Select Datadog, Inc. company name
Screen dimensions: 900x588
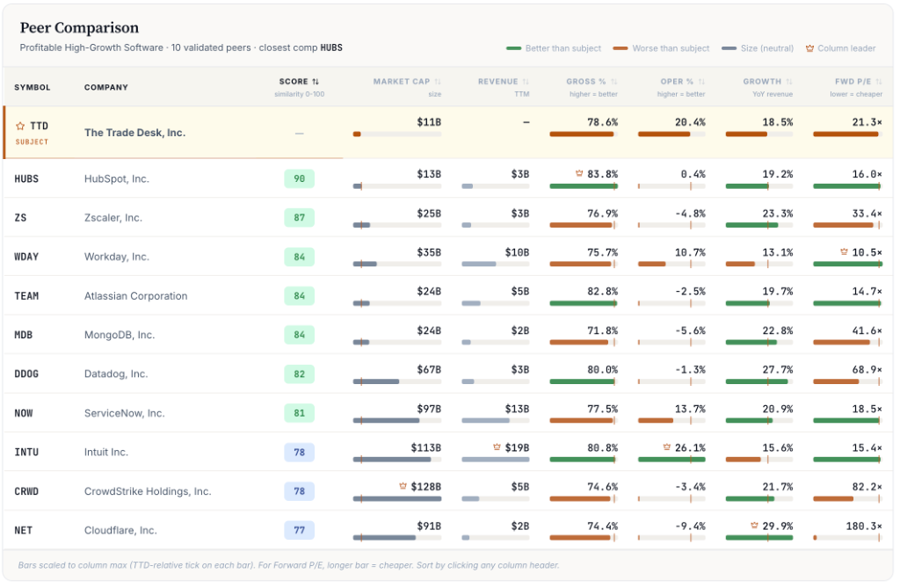point(116,374)
